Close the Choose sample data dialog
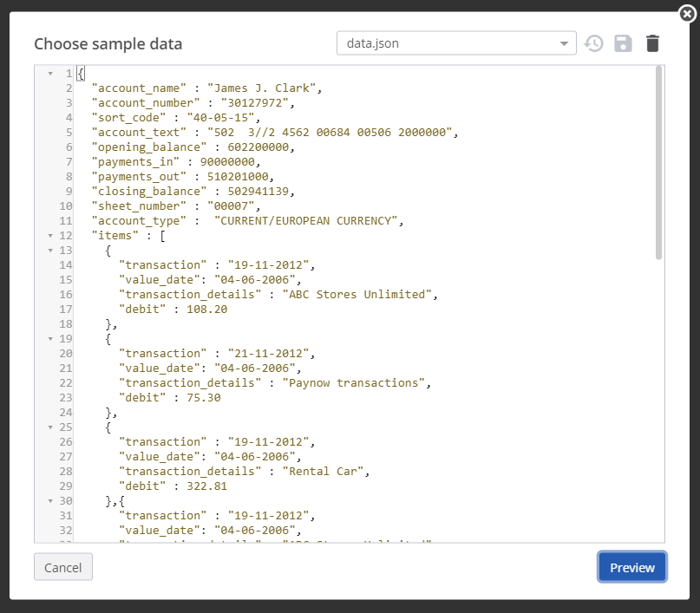Screen dimensions: 700x613 pos(686,14)
